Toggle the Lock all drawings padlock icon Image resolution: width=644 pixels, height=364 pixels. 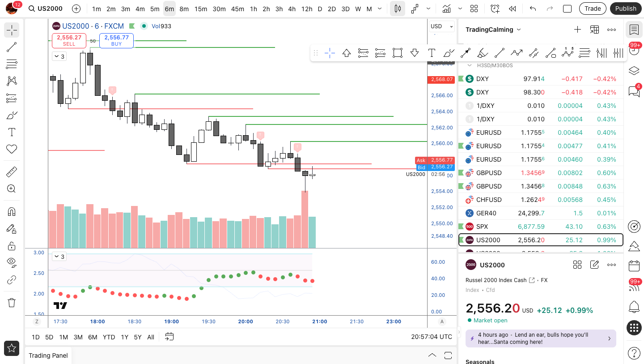tap(12, 246)
